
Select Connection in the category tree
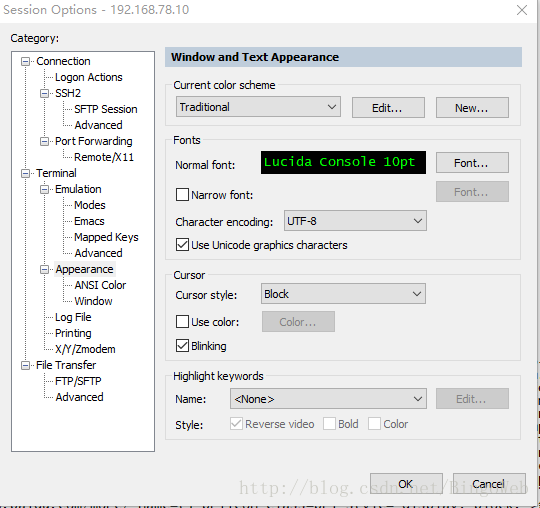63,61
